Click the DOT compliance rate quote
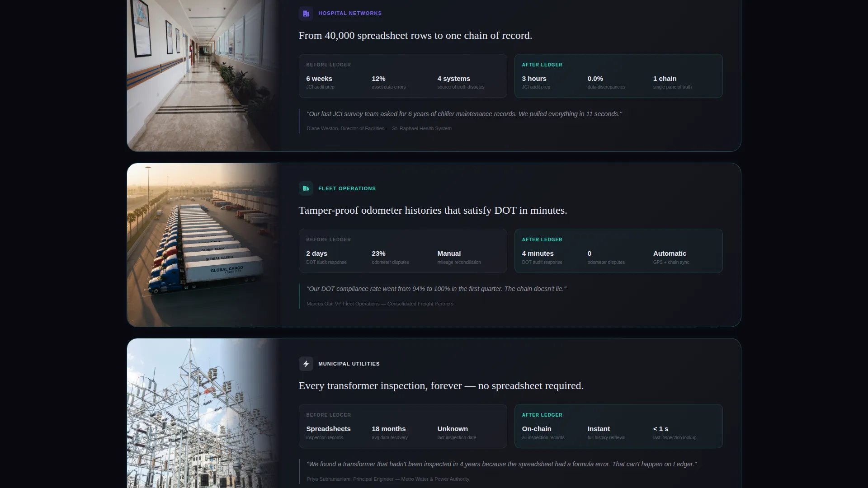Viewport: 868px width, 488px height. pyautogui.click(x=436, y=289)
